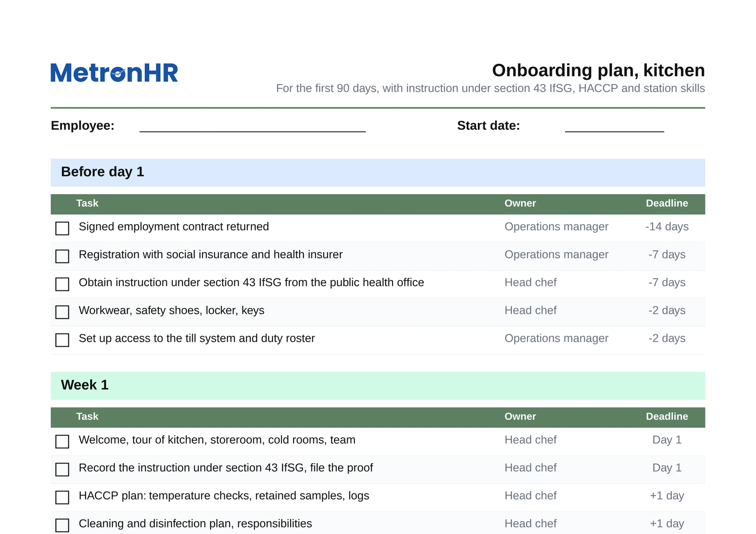This screenshot has height=534, width=756.
Task: Click +1 day in HACCP plan row
Action: [667, 496]
